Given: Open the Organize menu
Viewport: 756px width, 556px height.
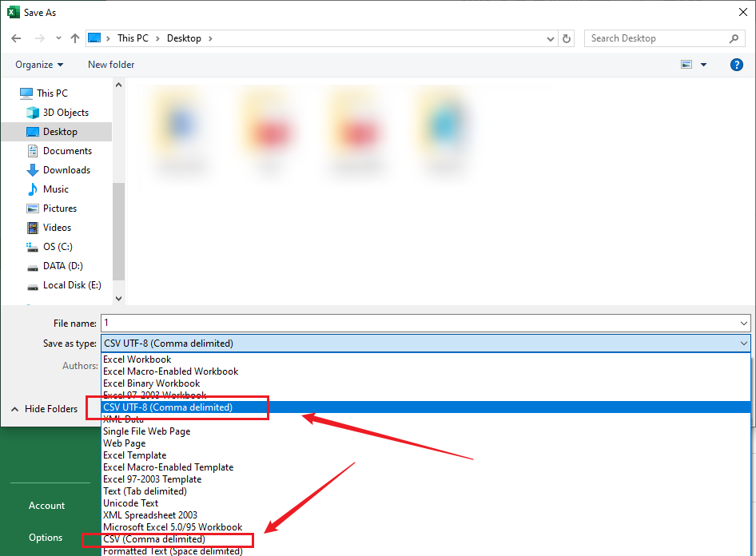Looking at the screenshot, I should tap(39, 65).
